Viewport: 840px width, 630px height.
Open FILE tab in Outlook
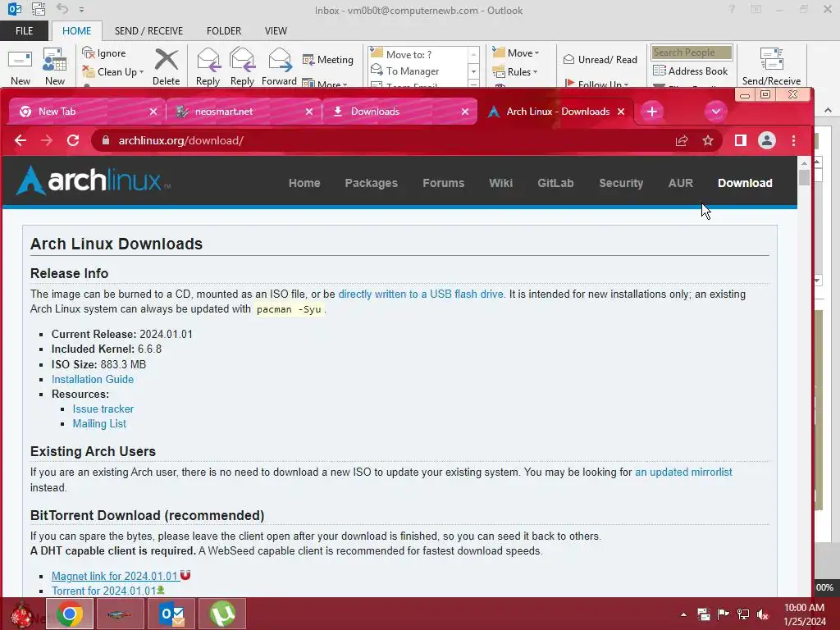(x=24, y=31)
